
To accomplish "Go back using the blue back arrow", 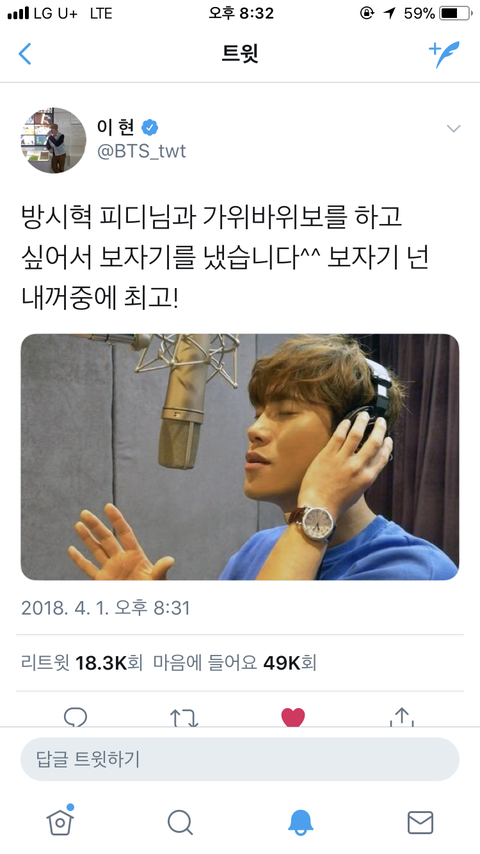I will point(25,54).
